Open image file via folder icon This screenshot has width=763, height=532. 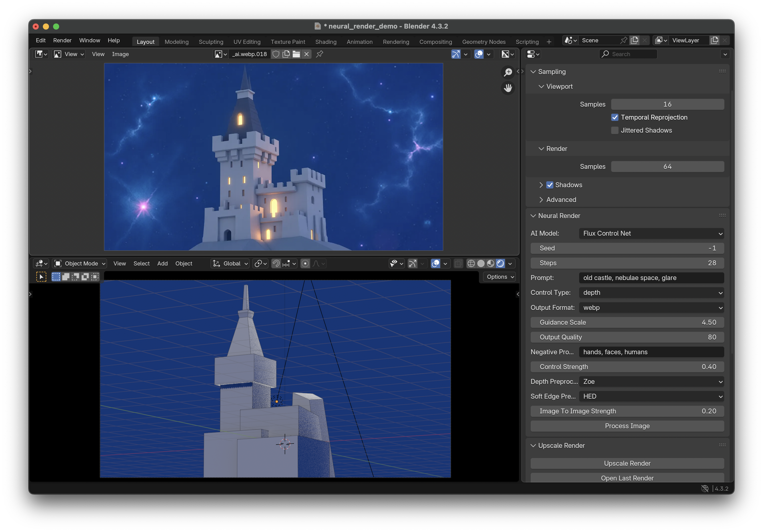pos(296,54)
